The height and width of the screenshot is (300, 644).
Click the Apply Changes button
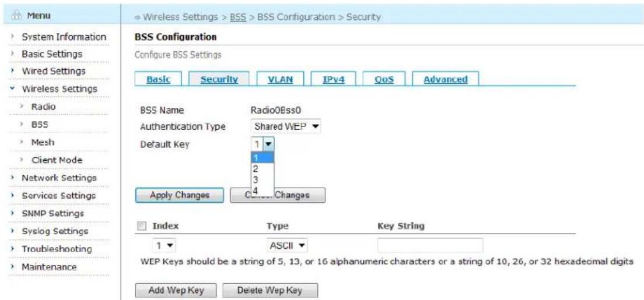180,195
